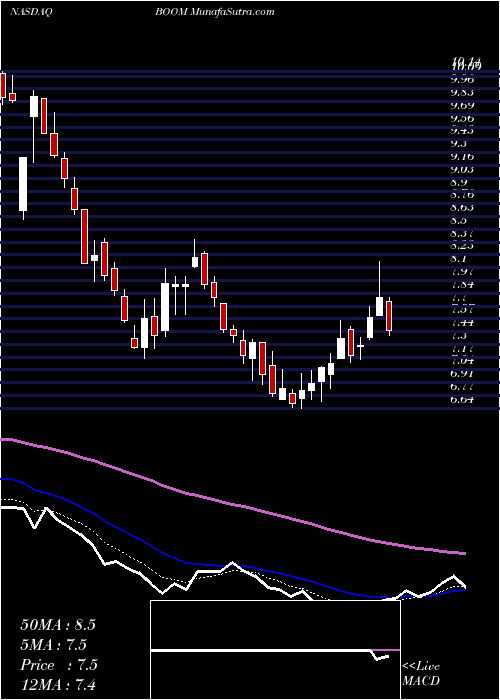
Task: Click the 9.16 price axis label
Action: coord(462,157)
